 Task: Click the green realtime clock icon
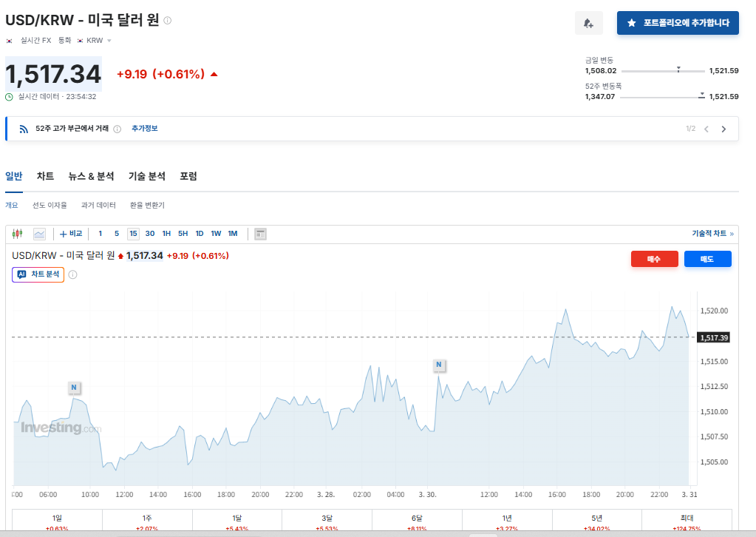click(9, 97)
